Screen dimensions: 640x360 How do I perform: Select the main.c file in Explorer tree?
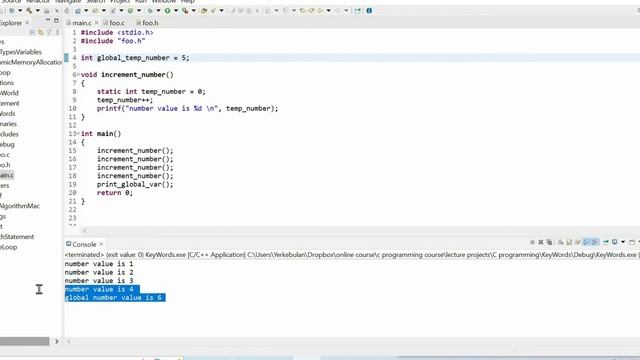pyautogui.click(x=7, y=175)
